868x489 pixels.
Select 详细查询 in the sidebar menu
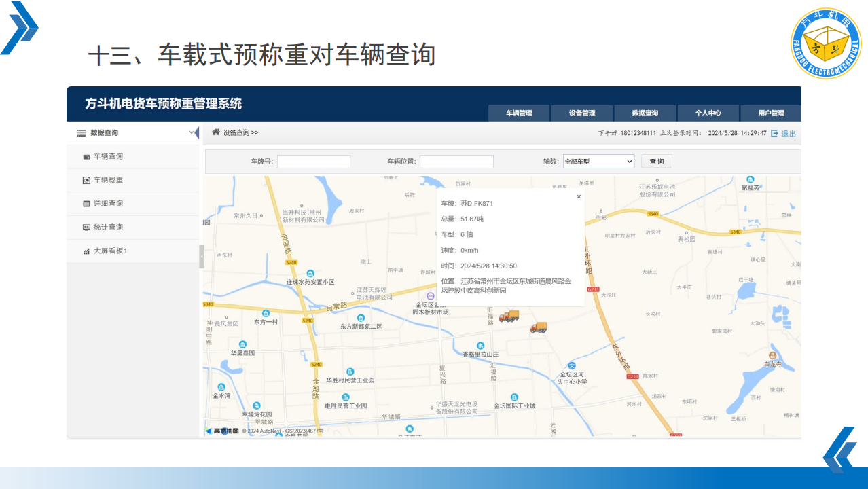(108, 204)
